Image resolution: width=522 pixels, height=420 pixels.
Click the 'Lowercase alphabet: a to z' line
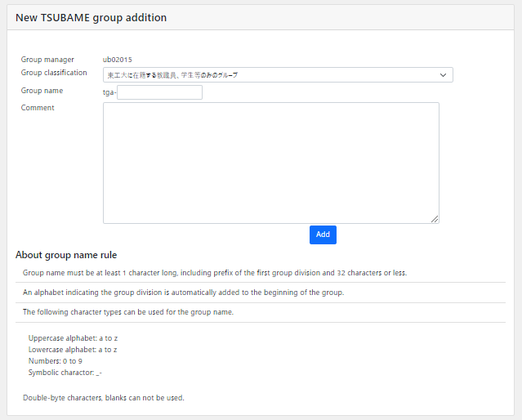click(x=73, y=350)
